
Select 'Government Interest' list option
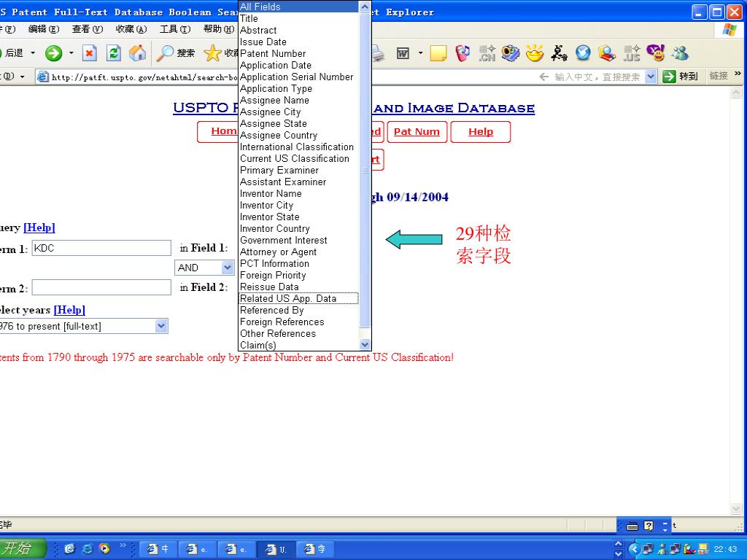click(298, 240)
